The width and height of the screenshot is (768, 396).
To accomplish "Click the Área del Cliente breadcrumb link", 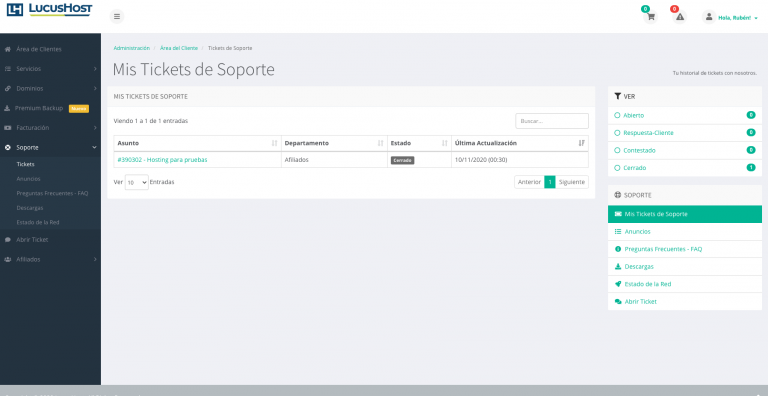I will [x=179, y=48].
